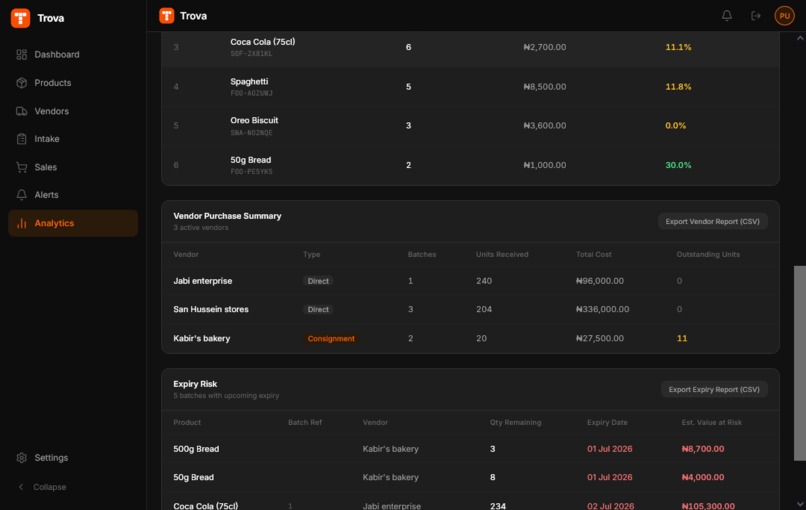
Task: Click the ₦96,000.00 total cost
Action: point(600,281)
